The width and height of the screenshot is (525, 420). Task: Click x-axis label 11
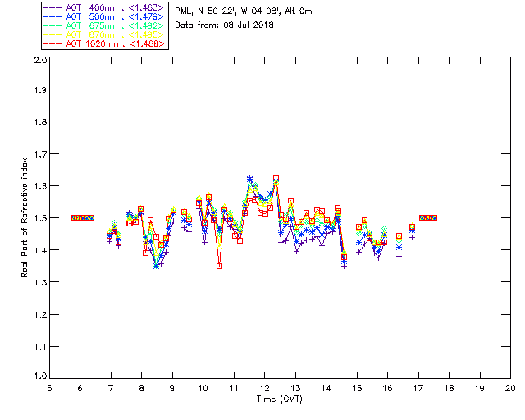(x=234, y=388)
